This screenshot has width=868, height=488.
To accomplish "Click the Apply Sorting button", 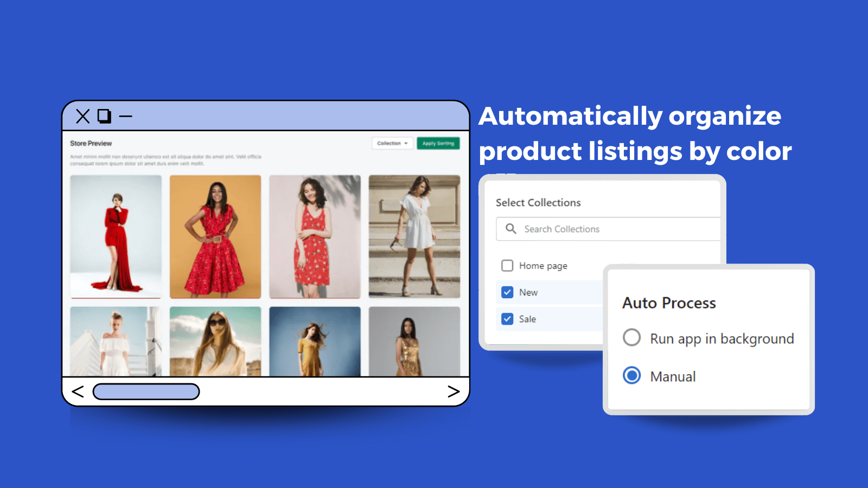I will 438,143.
